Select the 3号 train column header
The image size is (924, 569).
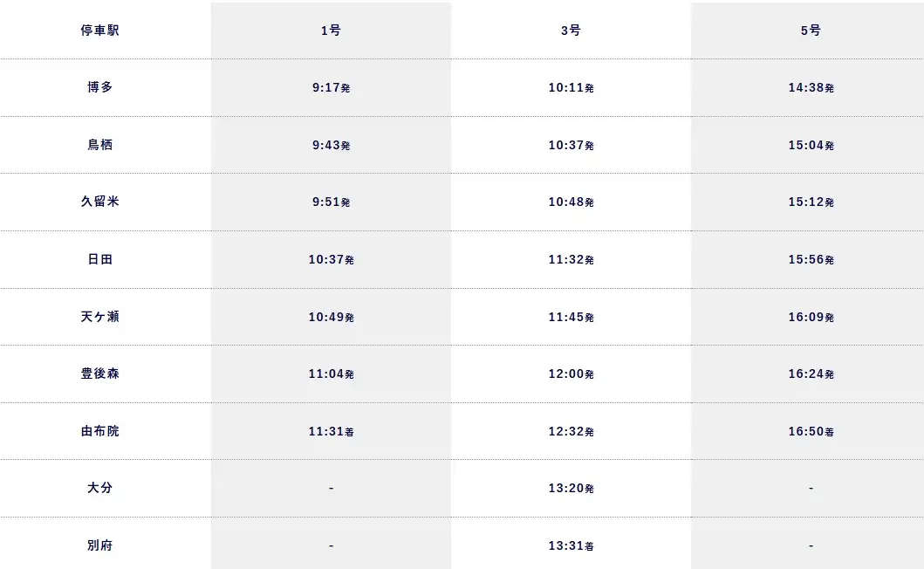tap(571, 31)
